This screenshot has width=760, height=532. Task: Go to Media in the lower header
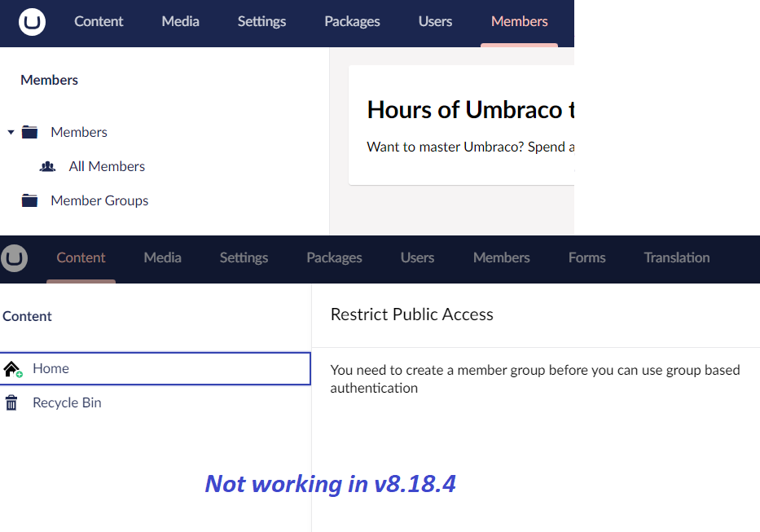(162, 257)
